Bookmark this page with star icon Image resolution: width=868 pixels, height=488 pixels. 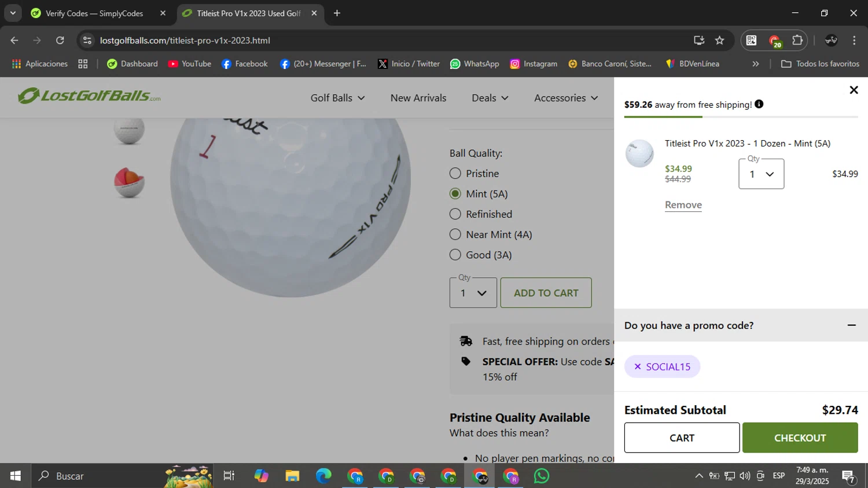point(719,40)
